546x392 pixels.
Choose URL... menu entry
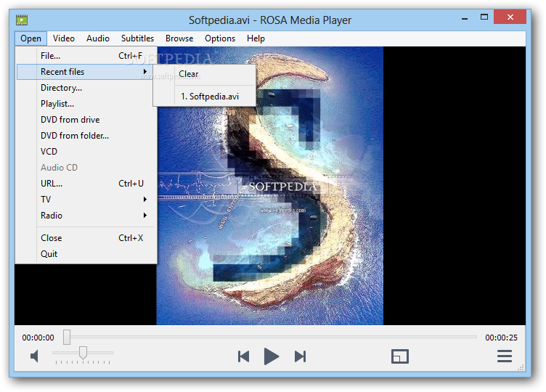(x=86, y=184)
